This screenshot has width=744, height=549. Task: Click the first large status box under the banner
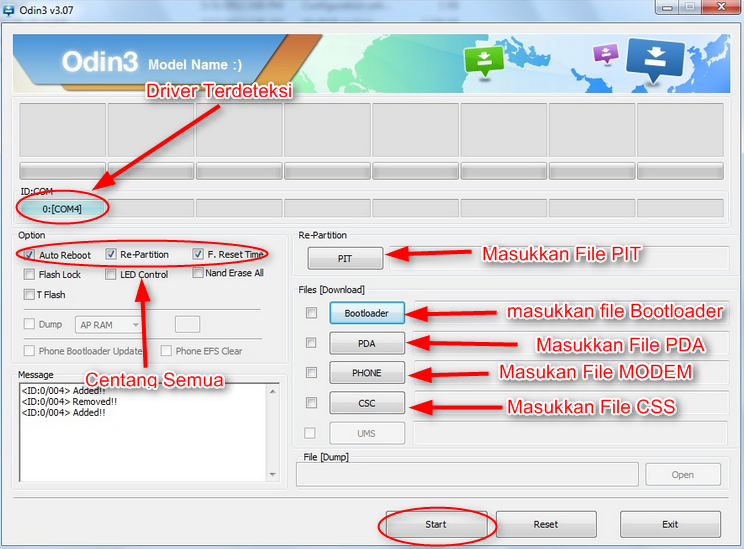(x=62, y=130)
